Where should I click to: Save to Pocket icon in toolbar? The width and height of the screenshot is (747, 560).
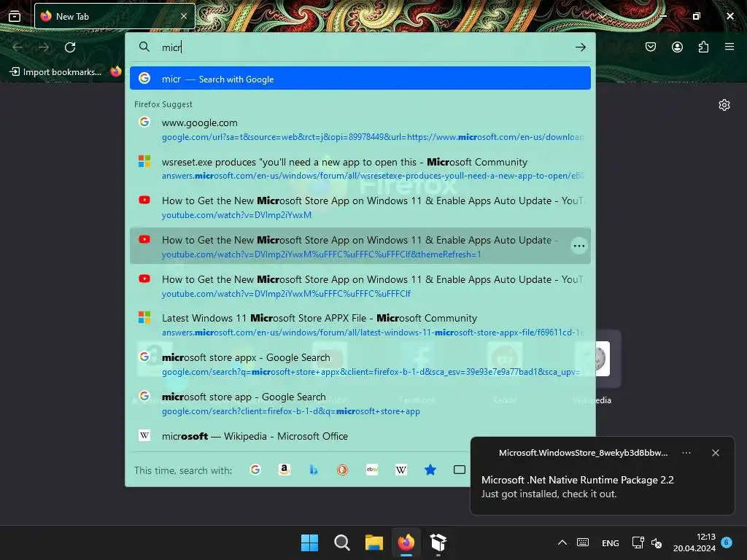point(651,47)
